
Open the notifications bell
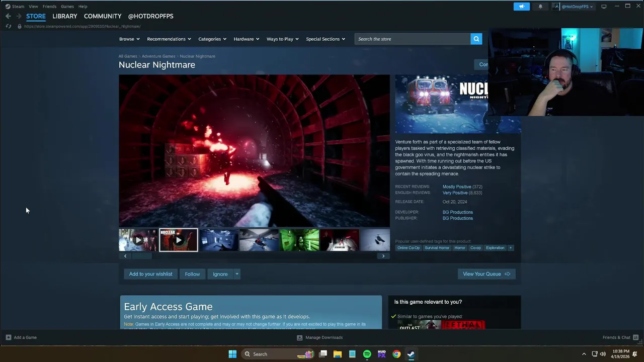point(540,7)
